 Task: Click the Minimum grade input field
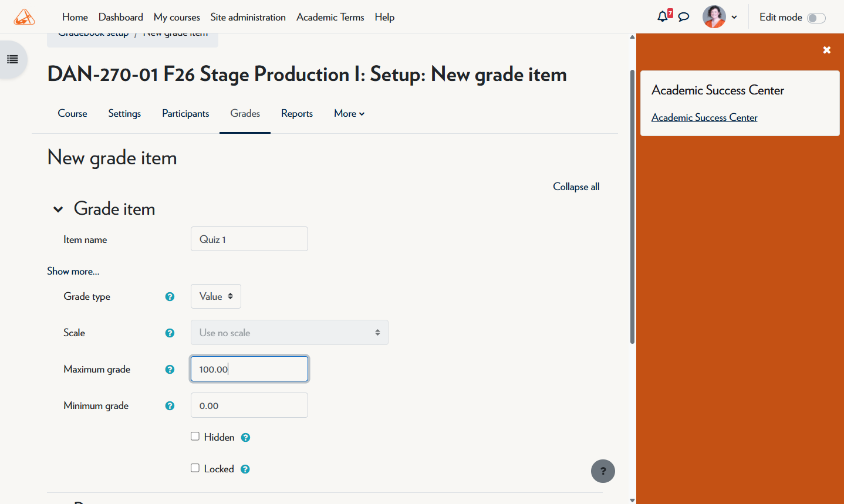249,405
